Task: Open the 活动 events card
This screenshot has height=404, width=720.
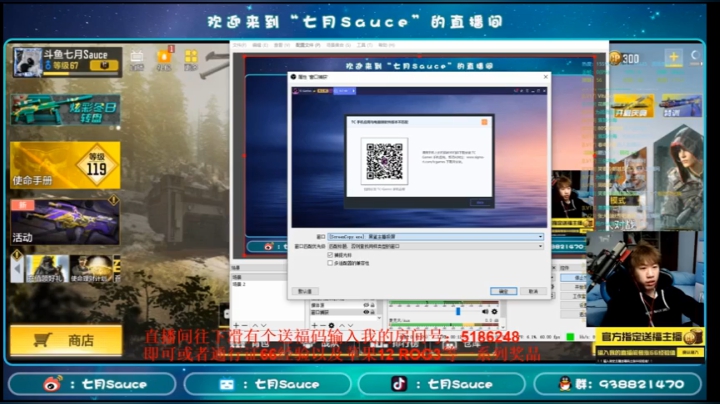Action: pos(65,222)
